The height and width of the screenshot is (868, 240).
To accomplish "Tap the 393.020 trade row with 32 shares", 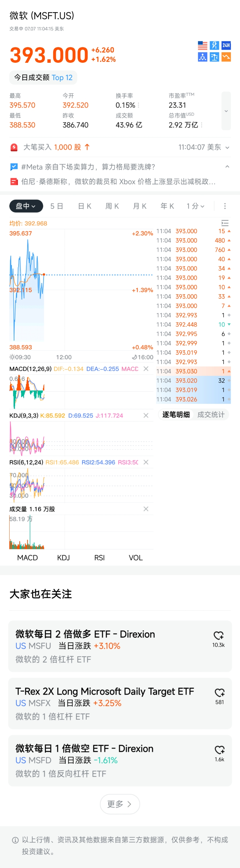I will coord(194,380).
